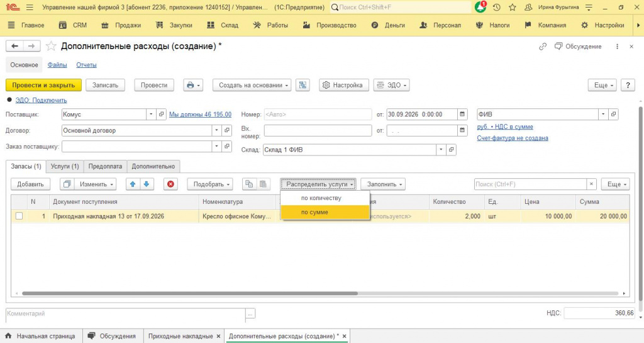Open the users icon in title bar
Screen dimensions: 644x343
[528, 8]
